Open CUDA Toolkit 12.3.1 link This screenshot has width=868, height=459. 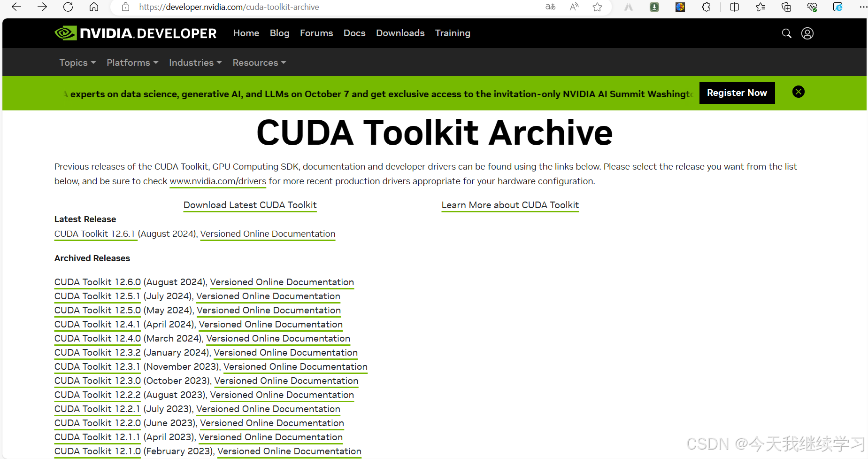[x=97, y=367]
